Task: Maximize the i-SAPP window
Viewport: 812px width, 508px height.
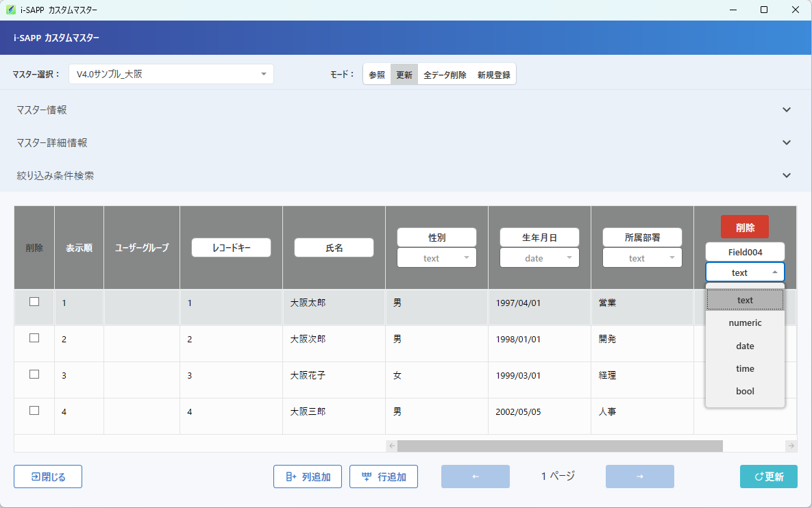Action: pos(764,10)
